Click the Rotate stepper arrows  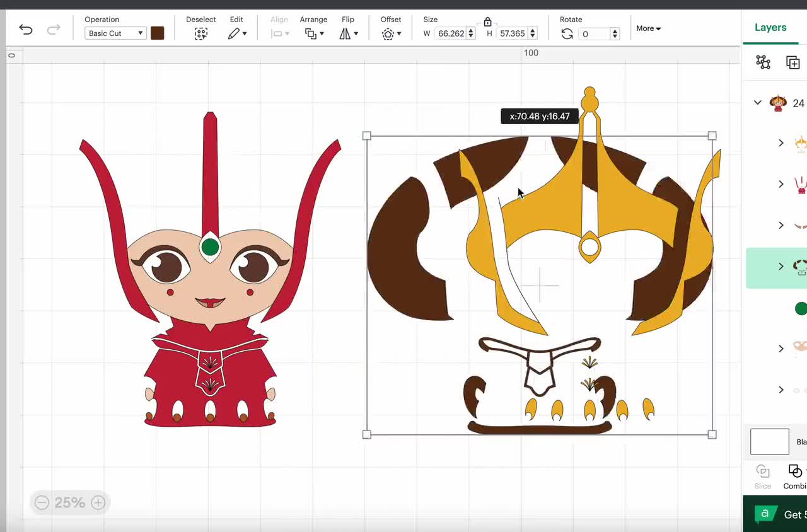[x=615, y=34]
